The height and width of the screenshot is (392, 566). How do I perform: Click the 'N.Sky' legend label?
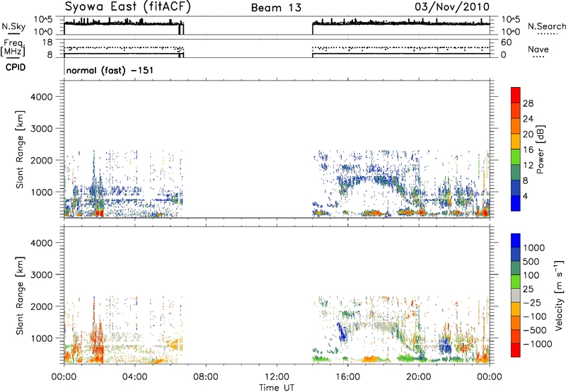pyautogui.click(x=13, y=26)
